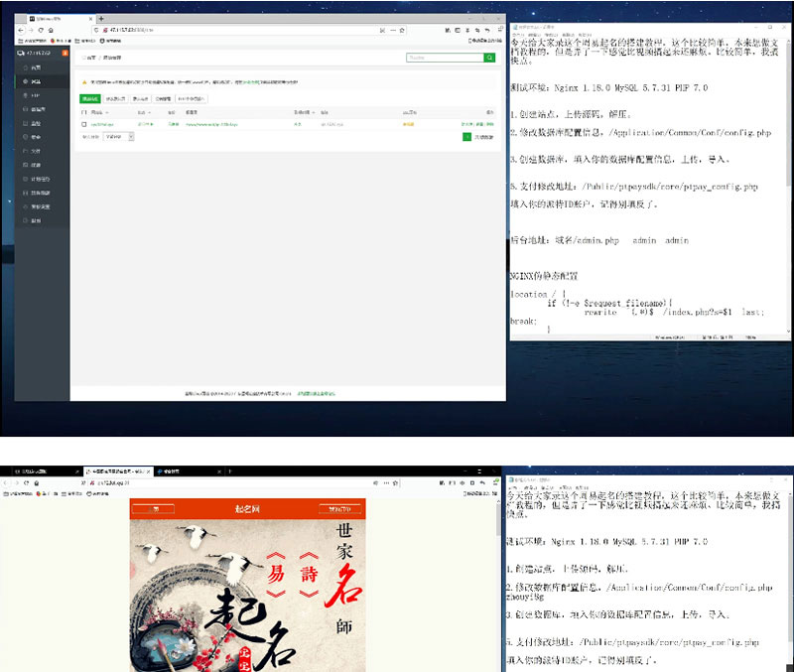The width and height of the screenshot is (794, 672).
Task: Open 文件 (Files) in the Baota sidebar
Action: pyautogui.click(x=36, y=151)
